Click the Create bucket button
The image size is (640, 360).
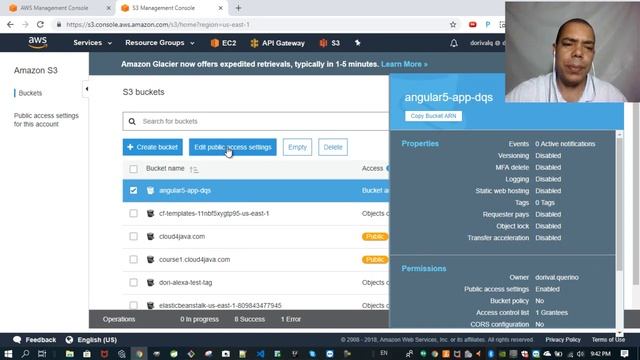[x=153, y=147]
